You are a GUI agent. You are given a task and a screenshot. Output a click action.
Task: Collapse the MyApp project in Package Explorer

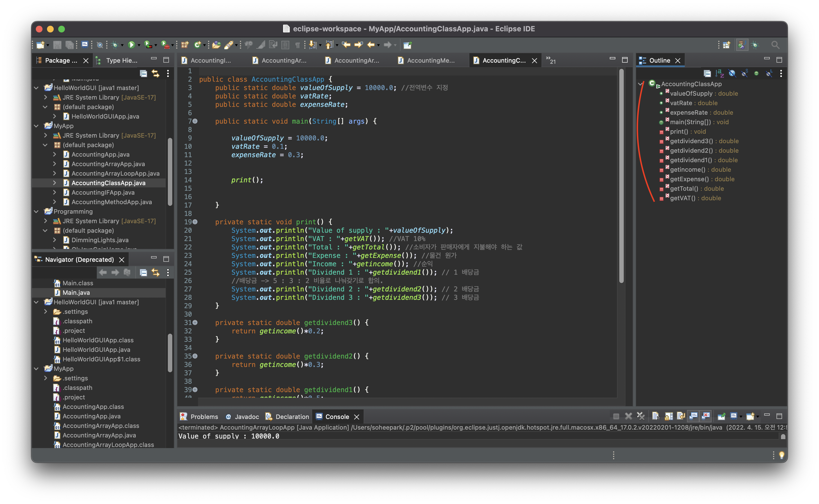(x=36, y=126)
